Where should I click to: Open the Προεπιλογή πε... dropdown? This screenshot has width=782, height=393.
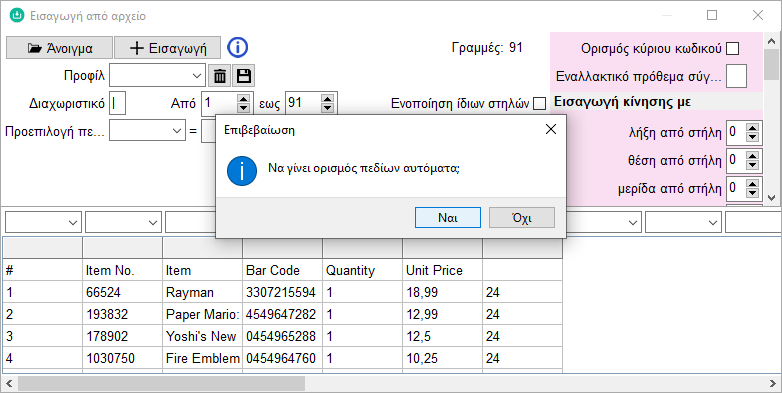click(147, 131)
